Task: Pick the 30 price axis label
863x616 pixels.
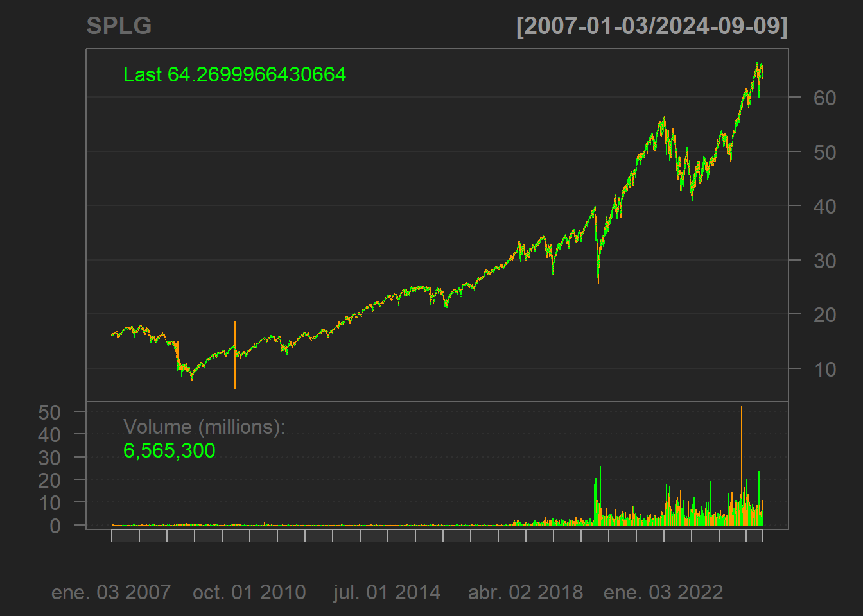Action: click(824, 261)
